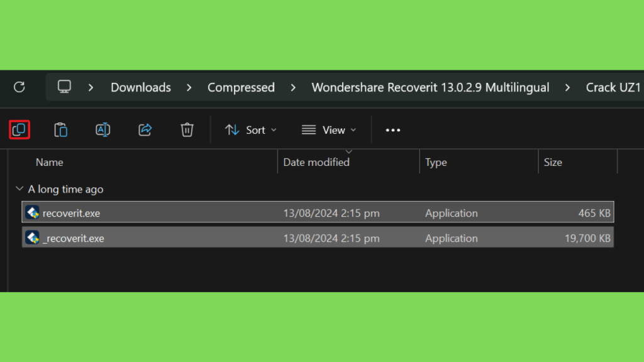
Task: Go to Downloads in breadcrumb
Action: tap(141, 87)
